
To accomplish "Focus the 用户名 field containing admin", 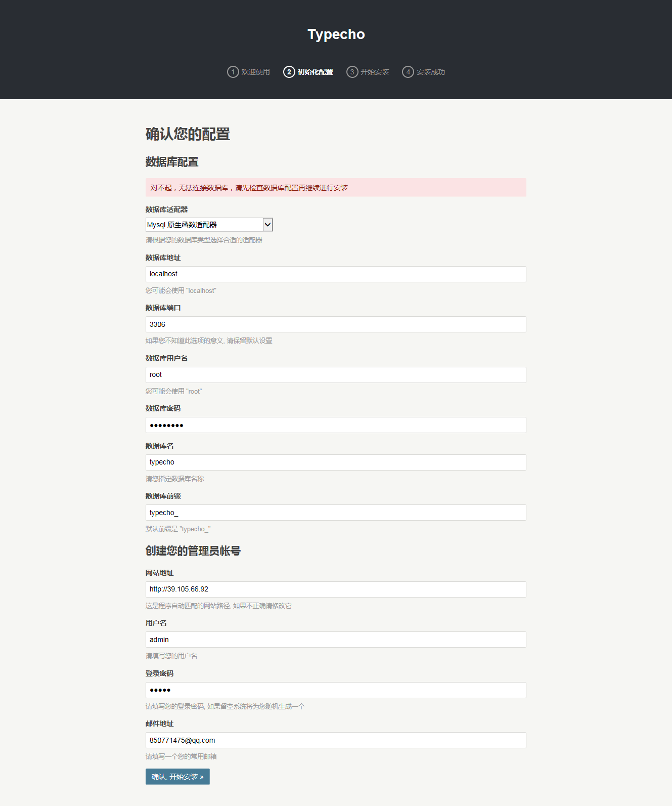I will pyautogui.click(x=336, y=640).
